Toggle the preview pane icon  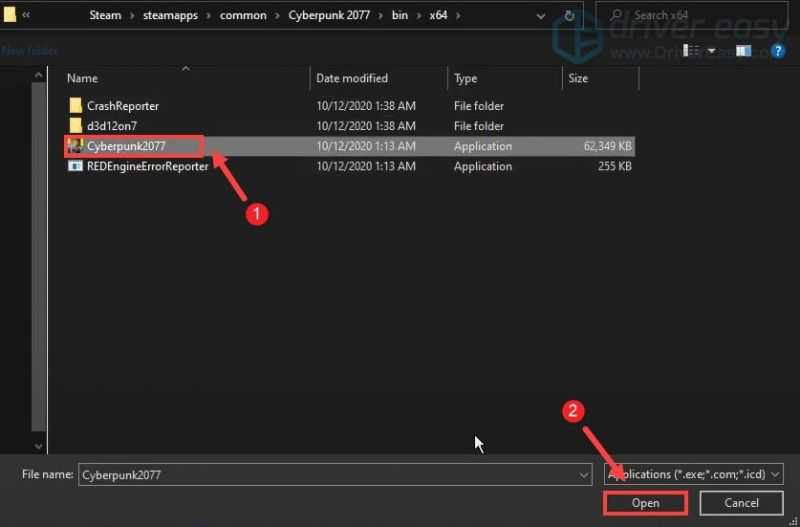[744, 51]
